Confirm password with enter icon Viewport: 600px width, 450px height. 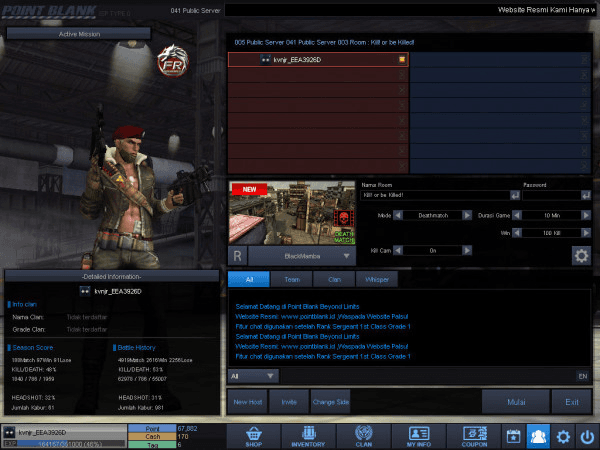pyautogui.click(x=586, y=196)
